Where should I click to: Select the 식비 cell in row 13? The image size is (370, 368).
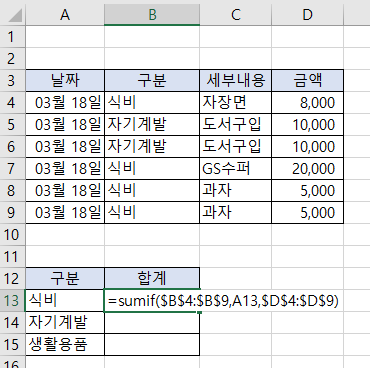pyautogui.click(x=65, y=301)
